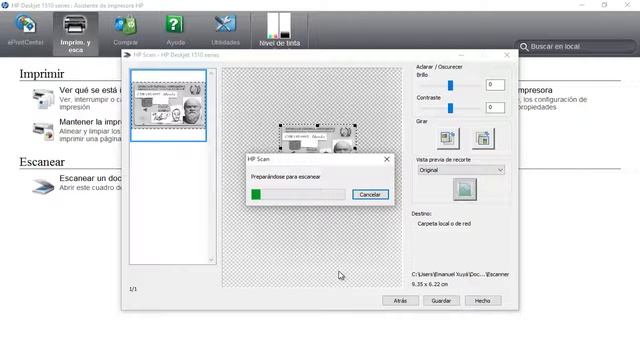Click the Atrás button
The height and width of the screenshot is (360, 640).
tap(400, 301)
